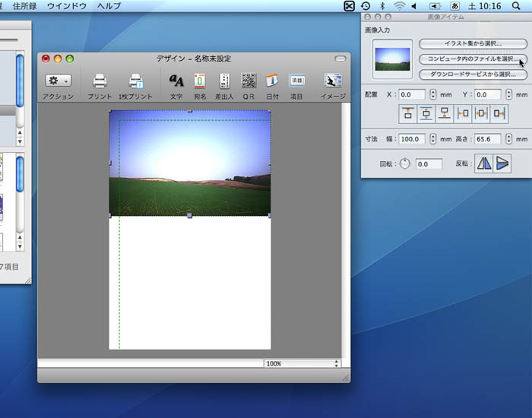Open the ウインドウ menu

pos(66,6)
